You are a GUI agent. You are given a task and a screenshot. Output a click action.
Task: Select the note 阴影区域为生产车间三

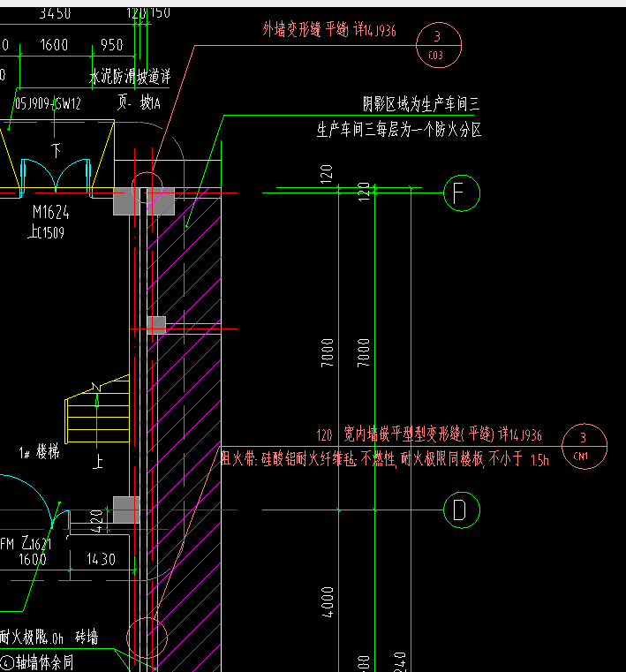(x=421, y=104)
